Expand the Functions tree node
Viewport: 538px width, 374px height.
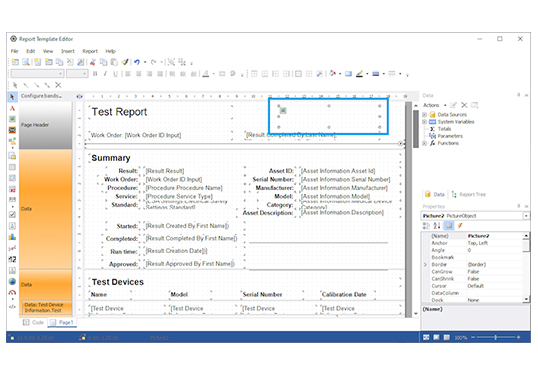pyautogui.click(x=424, y=143)
